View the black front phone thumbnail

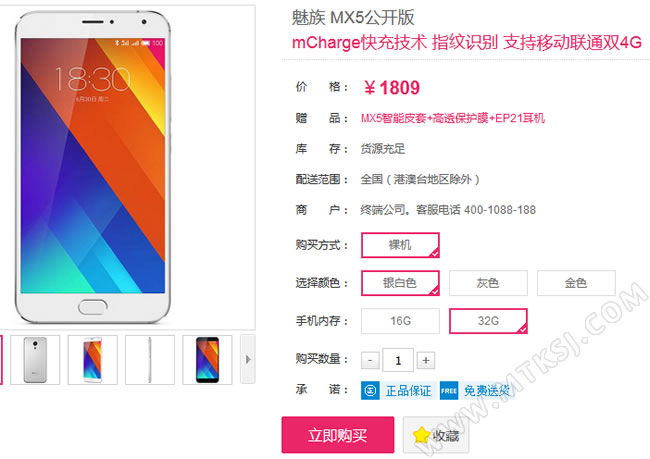[x=207, y=359]
